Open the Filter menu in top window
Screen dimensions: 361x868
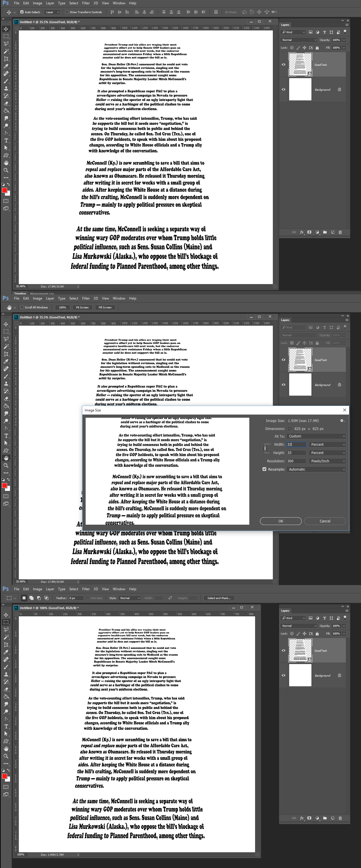click(x=86, y=3)
